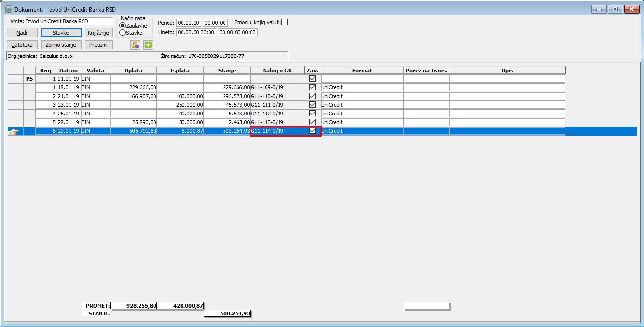
Task: Select the cell with G11-109-0/19
Action: [x=277, y=87]
